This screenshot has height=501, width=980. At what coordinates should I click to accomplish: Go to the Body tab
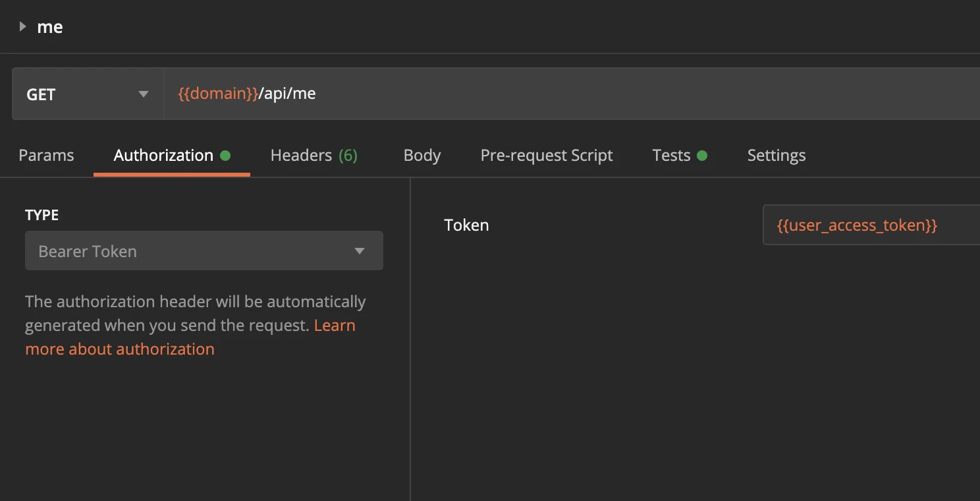(x=422, y=156)
